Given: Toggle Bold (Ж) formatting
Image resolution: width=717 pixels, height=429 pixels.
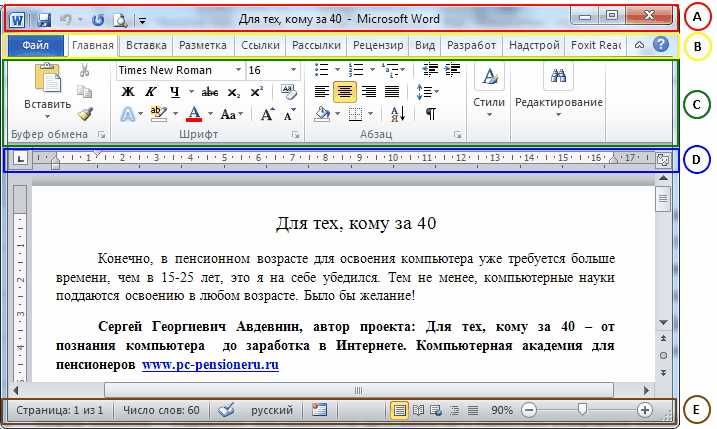Looking at the screenshot, I should click(x=128, y=92).
